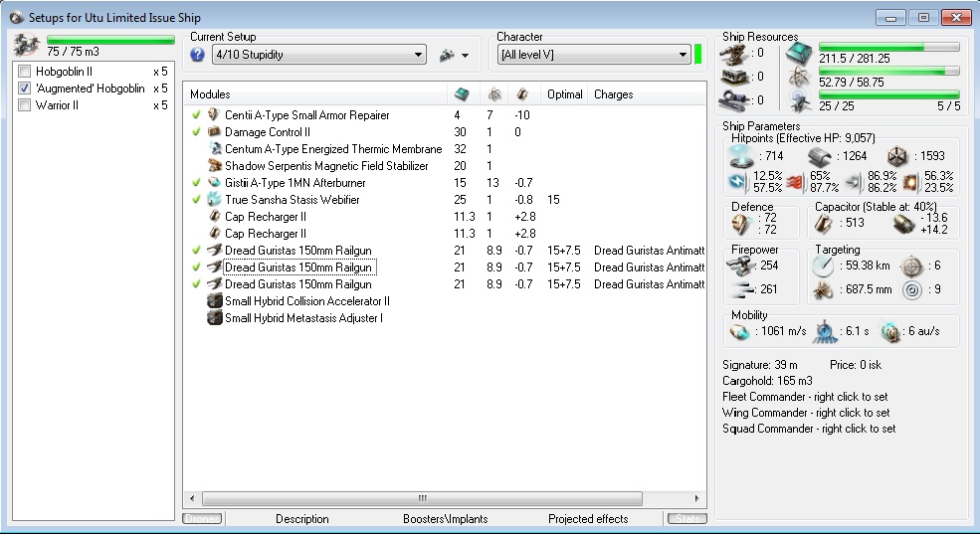This screenshot has width=980, height=534.
Task: Click the True Sansha Stasis Webifier icon
Action: pos(214,199)
